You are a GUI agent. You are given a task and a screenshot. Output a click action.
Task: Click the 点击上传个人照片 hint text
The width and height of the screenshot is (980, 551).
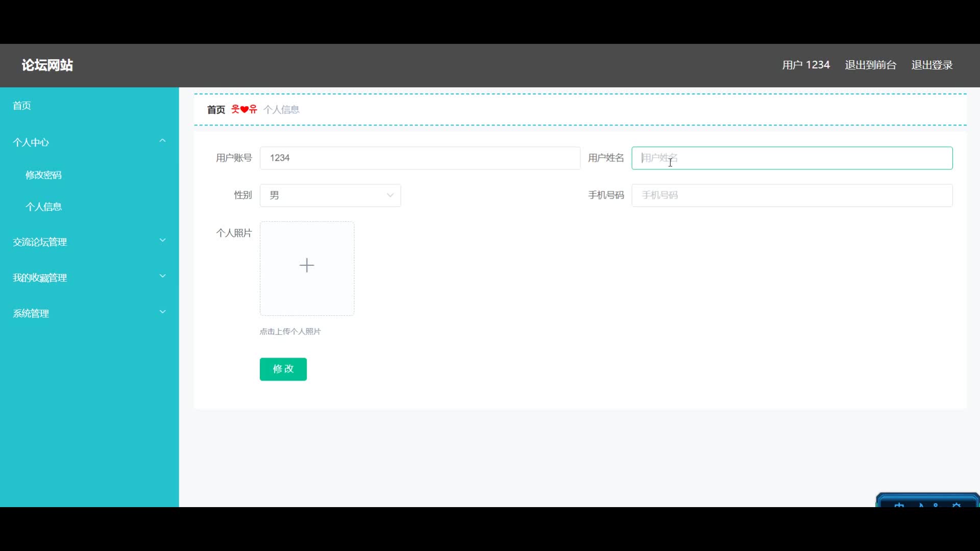pyautogui.click(x=290, y=332)
